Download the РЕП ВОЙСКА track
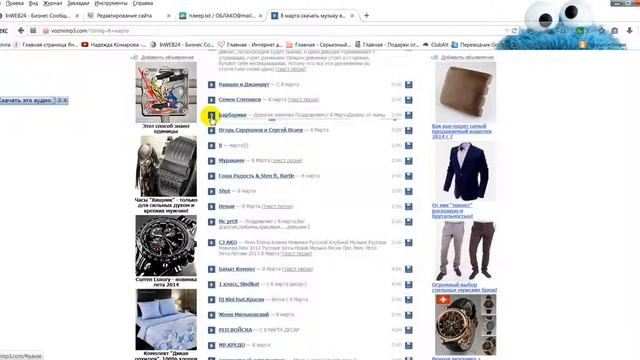640x360 pixels. pyautogui.click(x=409, y=330)
